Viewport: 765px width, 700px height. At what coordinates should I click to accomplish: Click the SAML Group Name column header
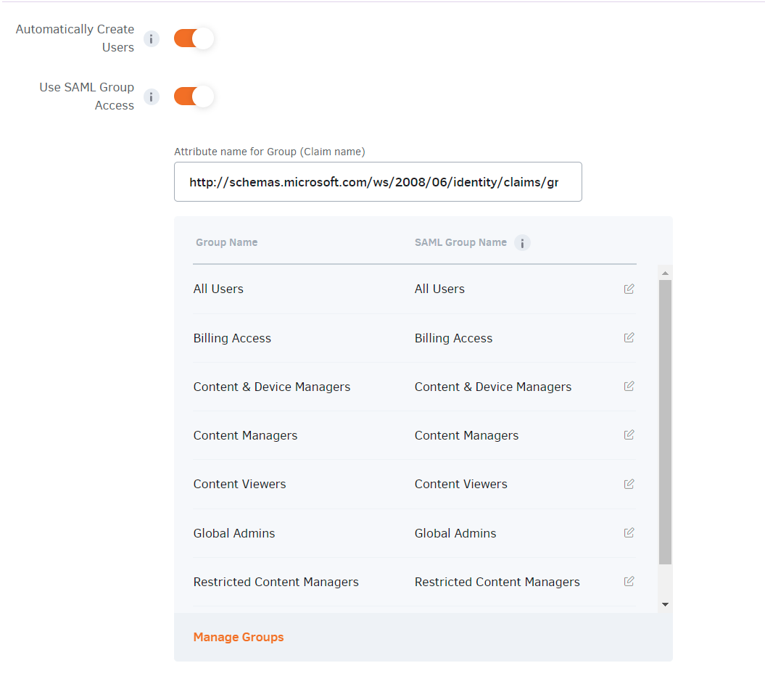tap(460, 242)
